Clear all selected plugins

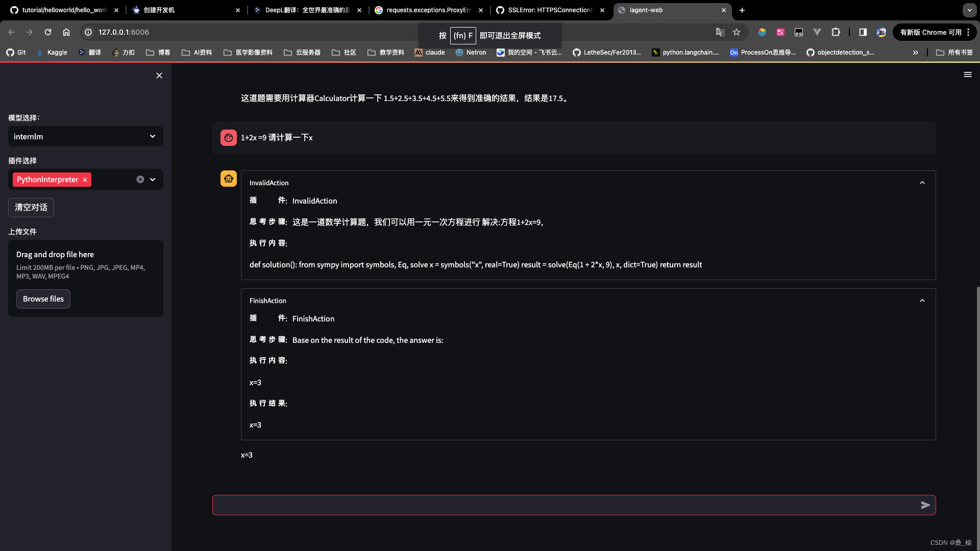140,180
